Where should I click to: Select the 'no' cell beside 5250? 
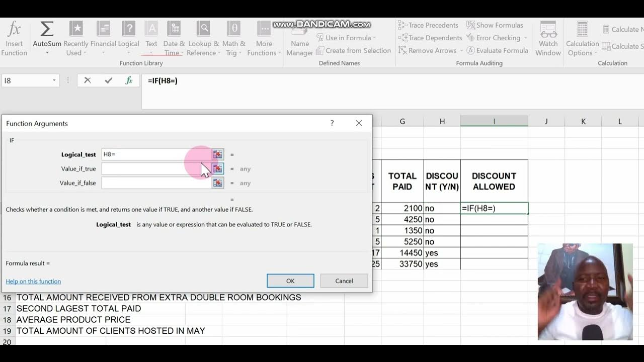coord(442,242)
